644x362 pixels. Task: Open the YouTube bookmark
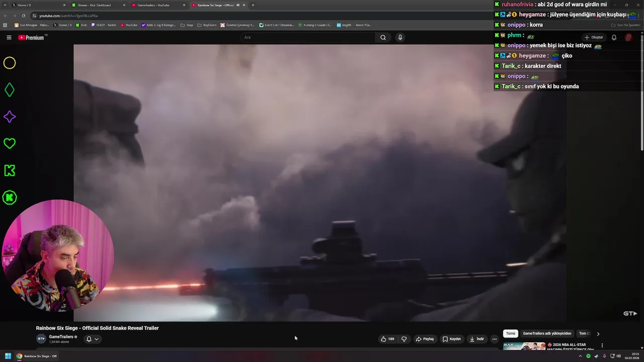(x=129, y=25)
